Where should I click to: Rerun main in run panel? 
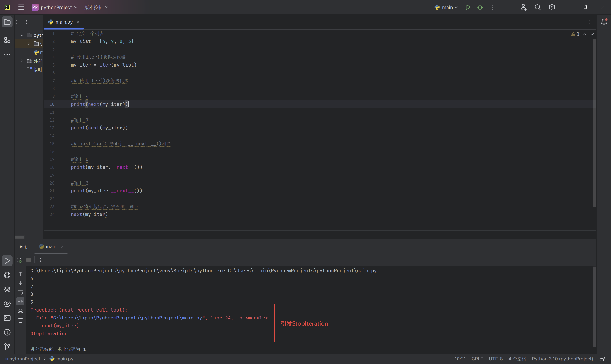[x=19, y=260]
